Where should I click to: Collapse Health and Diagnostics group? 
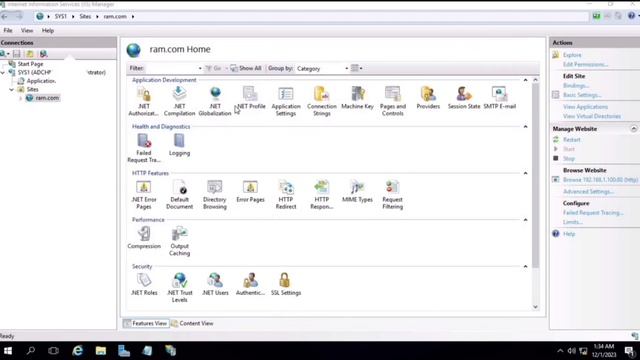(x=525, y=127)
